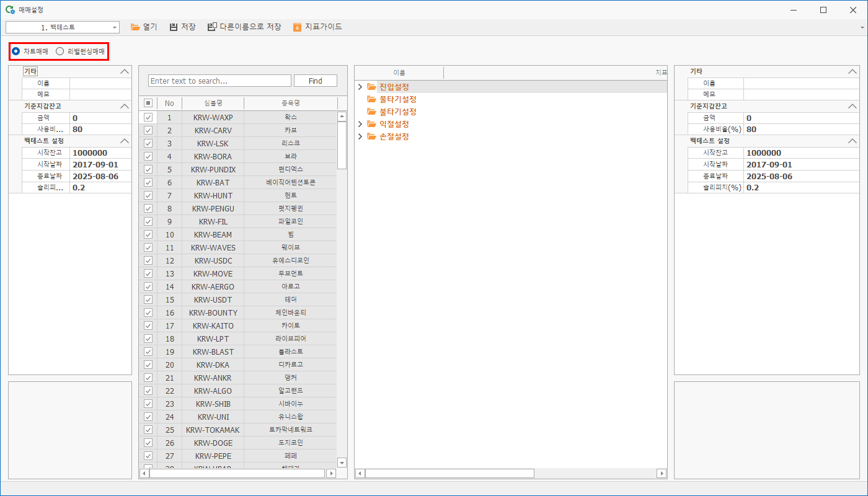Screen dimensions: 868x496
Task: Click the 다른이름으로 저장 toolbar label
Action: click(x=250, y=27)
